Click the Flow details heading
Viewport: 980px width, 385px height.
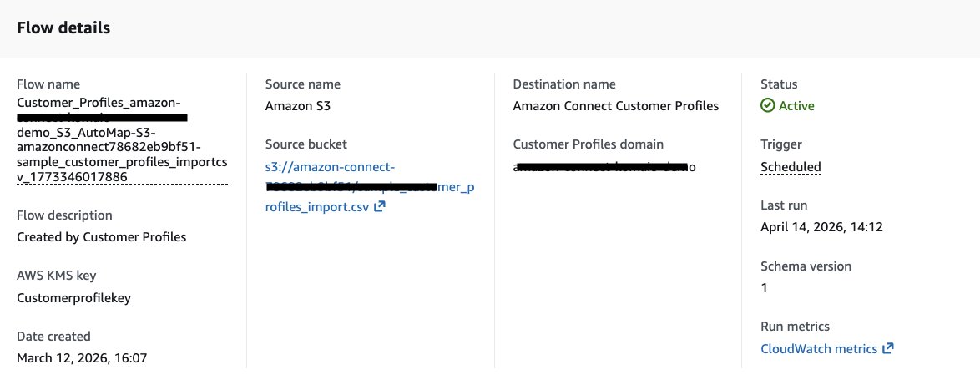coord(63,28)
